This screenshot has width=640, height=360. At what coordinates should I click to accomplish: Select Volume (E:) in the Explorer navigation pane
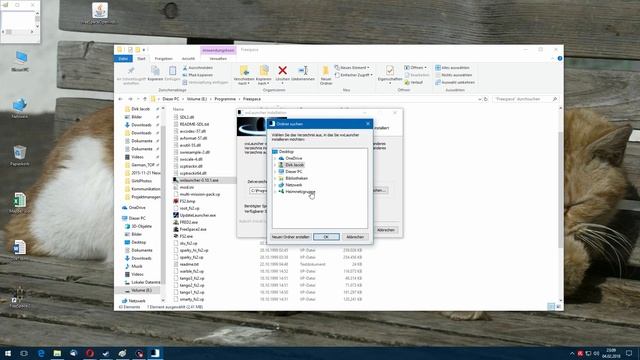(141, 290)
